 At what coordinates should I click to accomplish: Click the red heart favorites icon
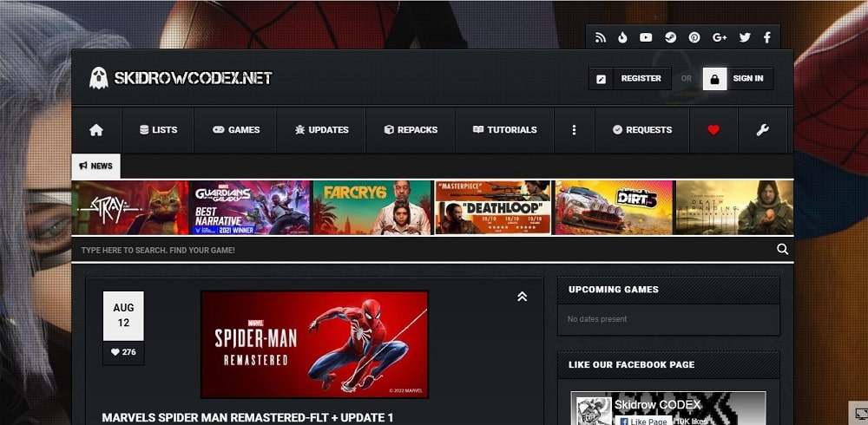(713, 130)
